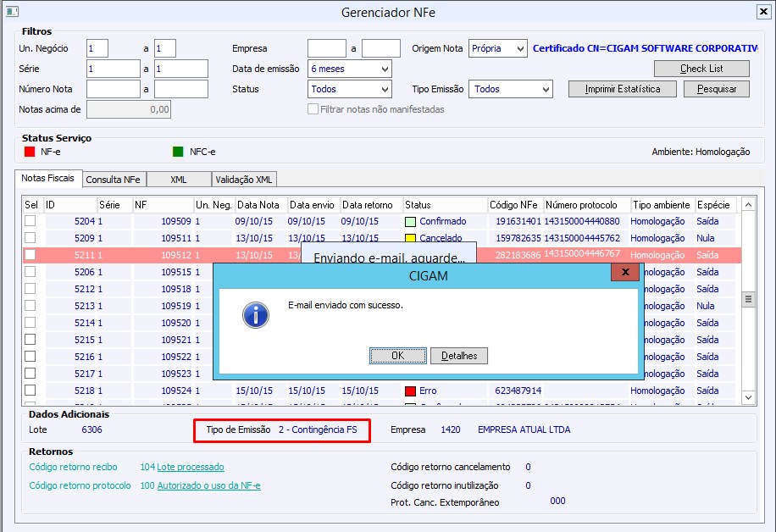Open the Validação XML tab

point(244,180)
